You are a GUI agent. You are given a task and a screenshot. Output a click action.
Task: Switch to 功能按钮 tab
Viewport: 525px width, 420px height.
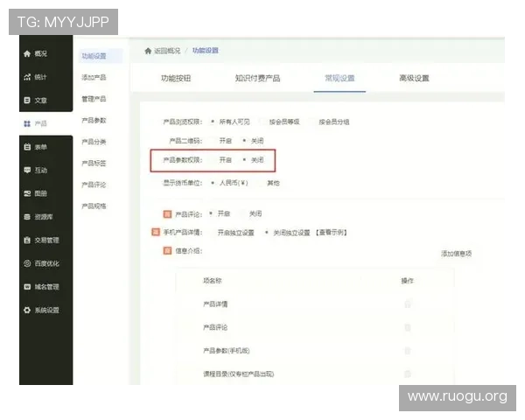(x=176, y=79)
